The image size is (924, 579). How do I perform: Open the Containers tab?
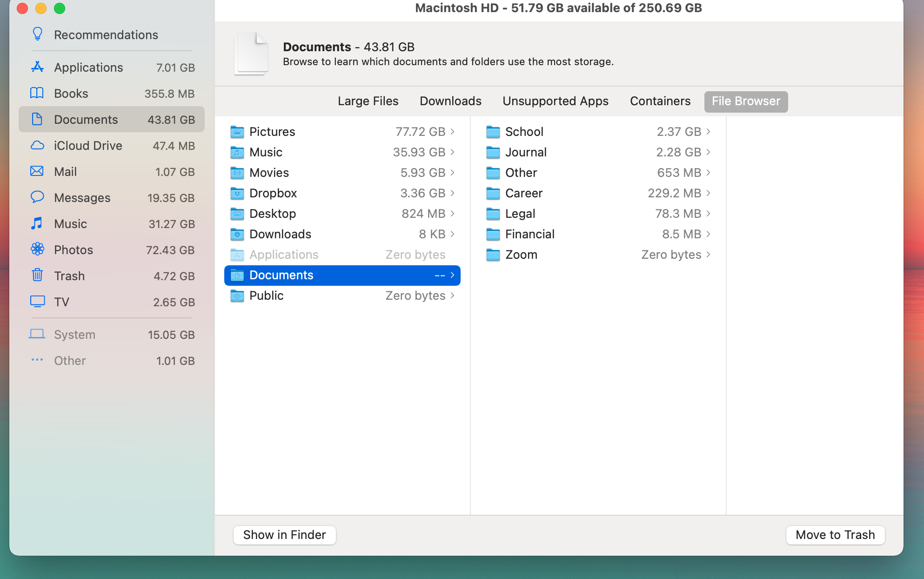[x=660, y=101]
